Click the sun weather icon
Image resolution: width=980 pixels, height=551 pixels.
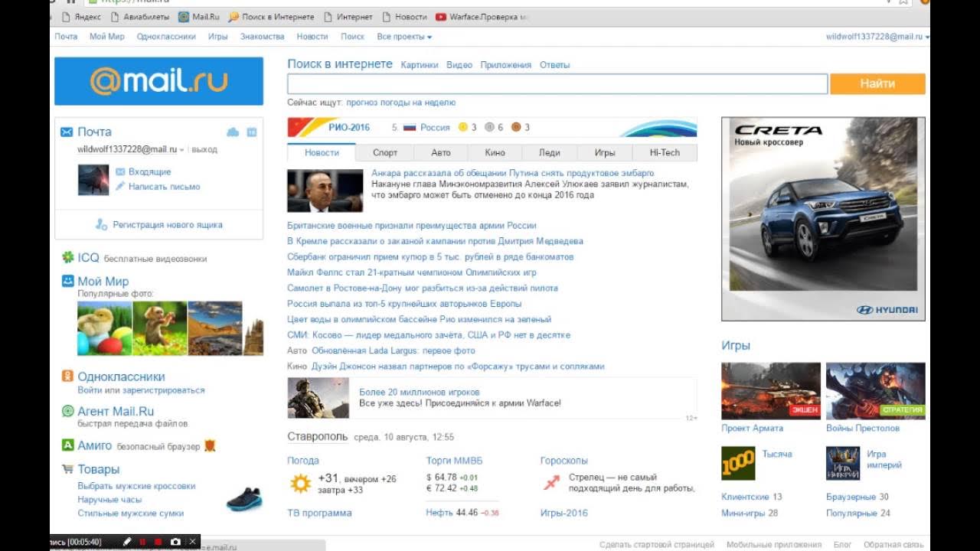click(301, 483)
